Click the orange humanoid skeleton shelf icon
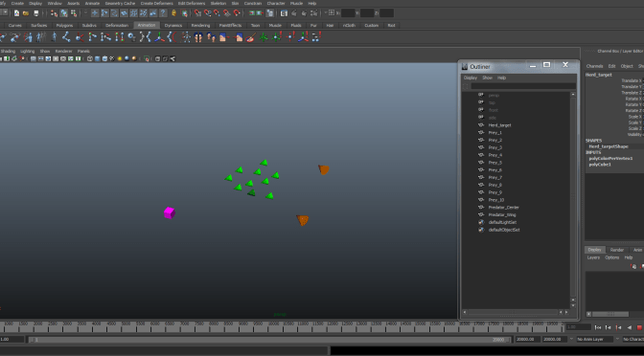The width and height of the screenshot is (644, 356). pos(186,37)
